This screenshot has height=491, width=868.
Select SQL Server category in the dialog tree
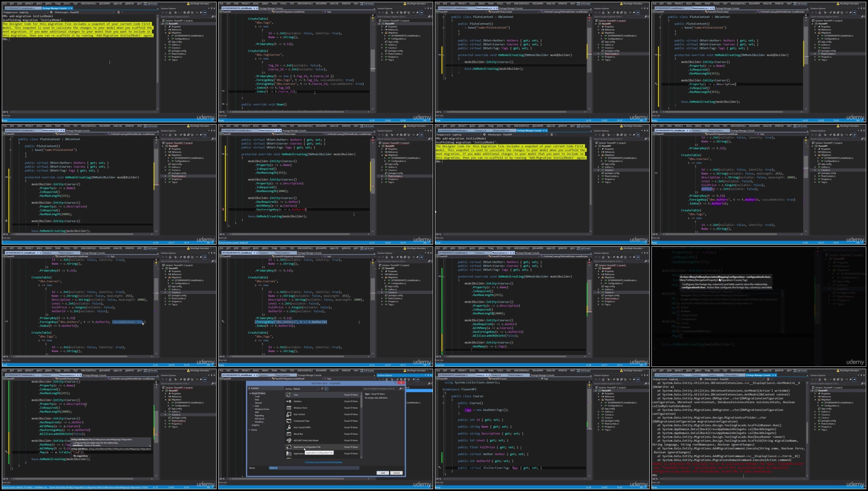(260, 419)
